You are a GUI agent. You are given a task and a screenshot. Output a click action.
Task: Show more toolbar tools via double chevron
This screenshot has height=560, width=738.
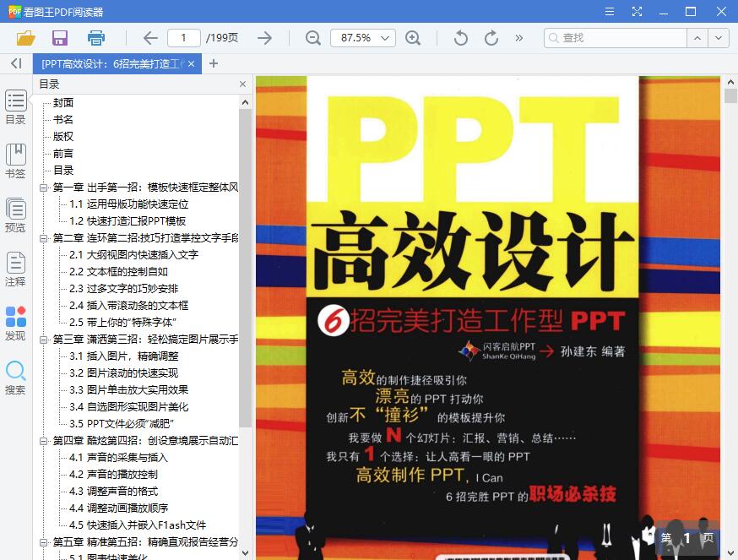(x=518, y=38)
